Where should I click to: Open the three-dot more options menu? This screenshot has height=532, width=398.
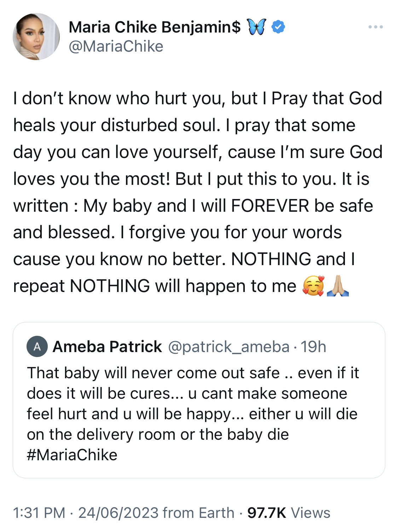coord(375,27)
